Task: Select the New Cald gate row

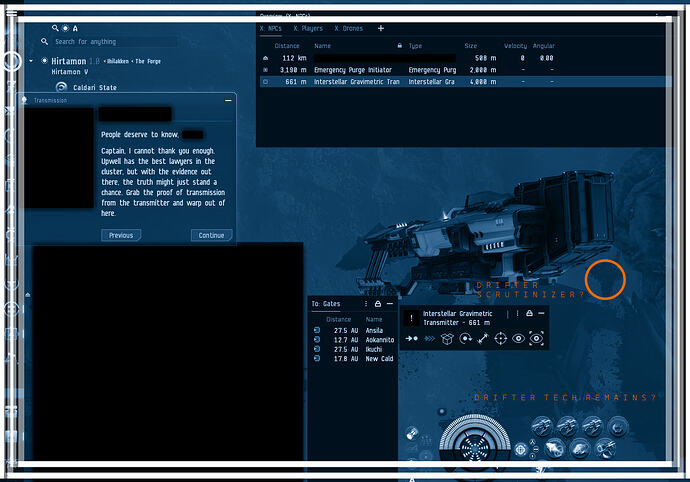Action: [x=354, y=359]
